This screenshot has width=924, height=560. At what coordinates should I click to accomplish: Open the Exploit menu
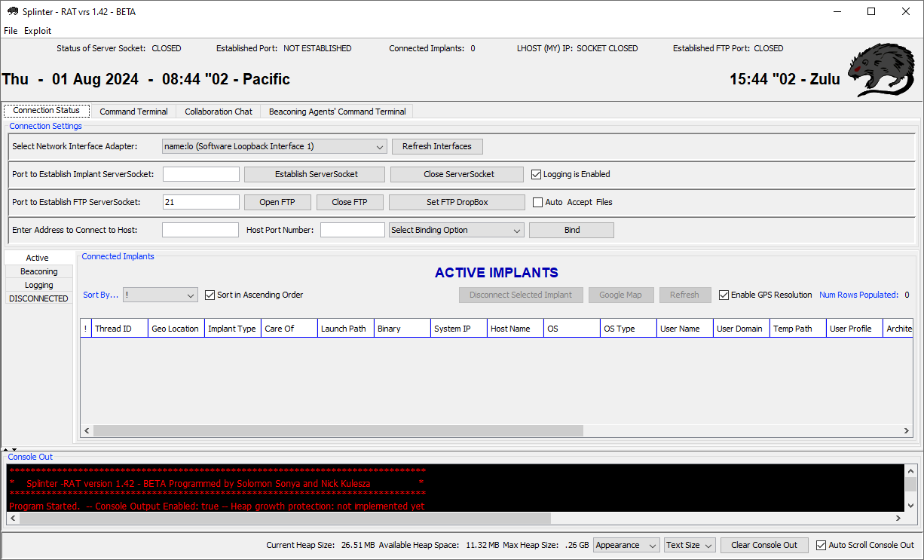(x=38, y=31)
